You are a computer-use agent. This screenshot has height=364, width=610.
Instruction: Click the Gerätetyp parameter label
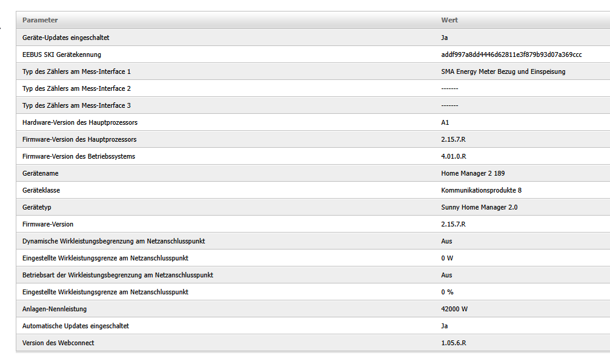click(37, 207)
